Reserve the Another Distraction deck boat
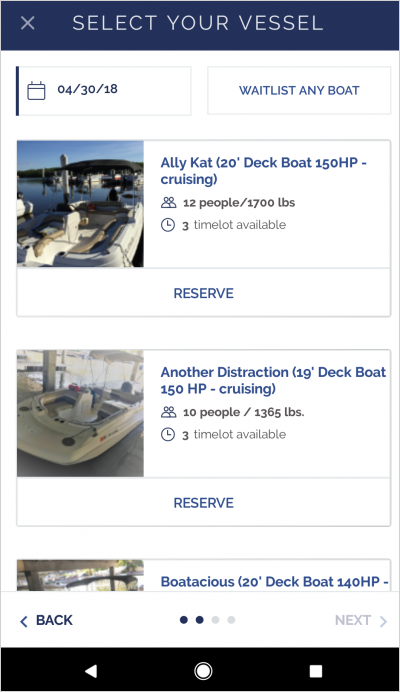Screen dimensions: 400x692 click(x=204, y=503)
